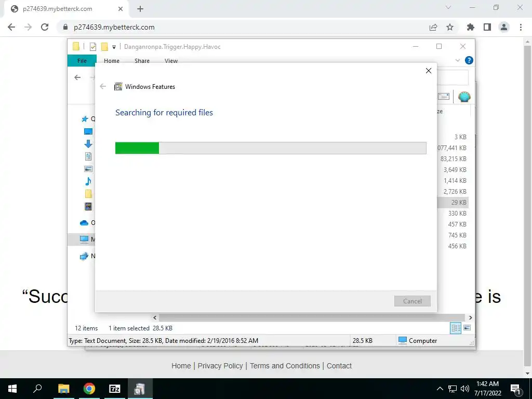Click the Windows Features title icon

pyautogui.click(x=118, y=87)
